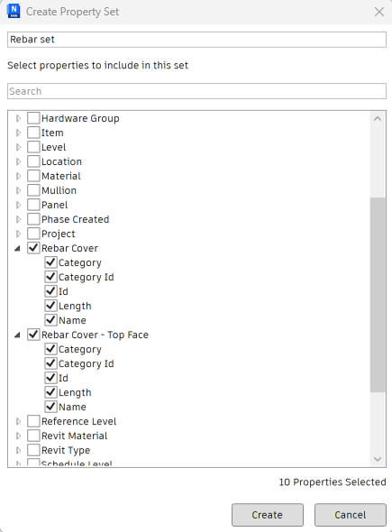The height and width of the screenshot is (532, 392).
Task: Expand the Hardware Group node
Action: (x=18, y=118)
